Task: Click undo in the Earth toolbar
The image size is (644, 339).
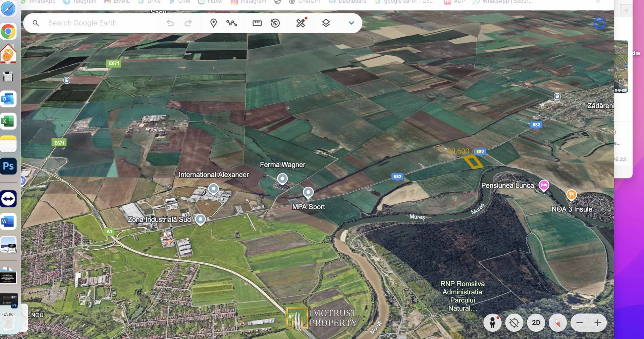Action: pos(170,23)
